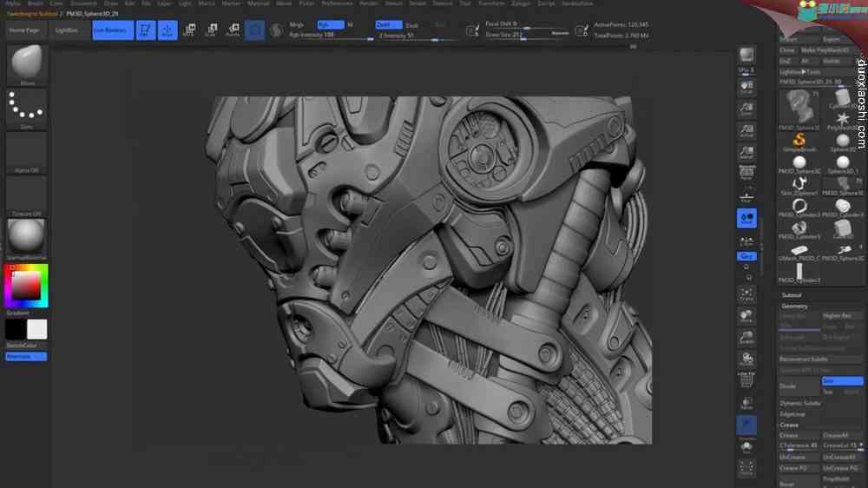Click the Actual size icon on right shelf

tap(746, 131)
